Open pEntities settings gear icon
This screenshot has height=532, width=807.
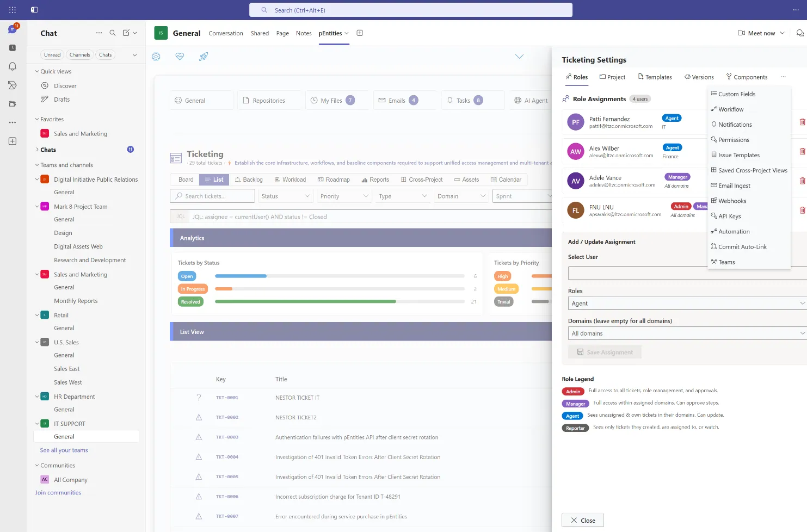point(156,57)
